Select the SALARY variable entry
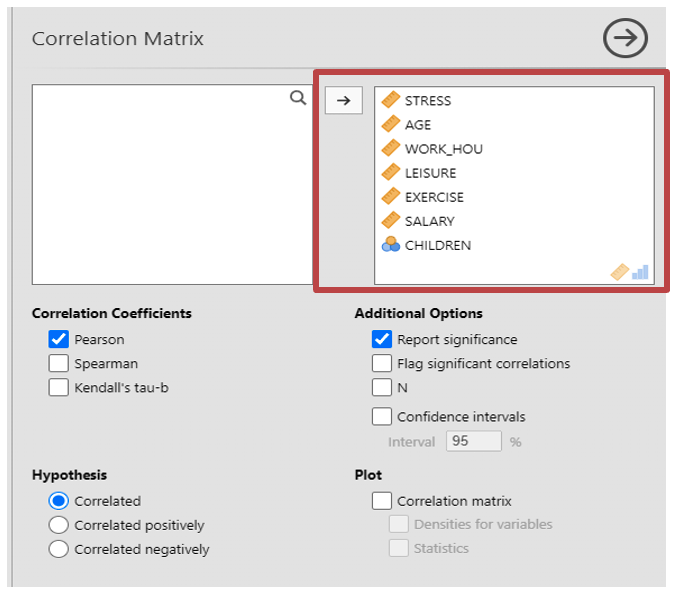Screen dimensions: 673x593 pyautogui.click(x=429, y=221)
